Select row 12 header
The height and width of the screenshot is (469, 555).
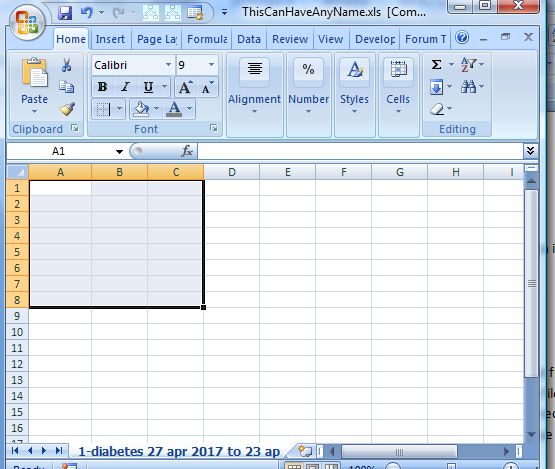[17, 364]
